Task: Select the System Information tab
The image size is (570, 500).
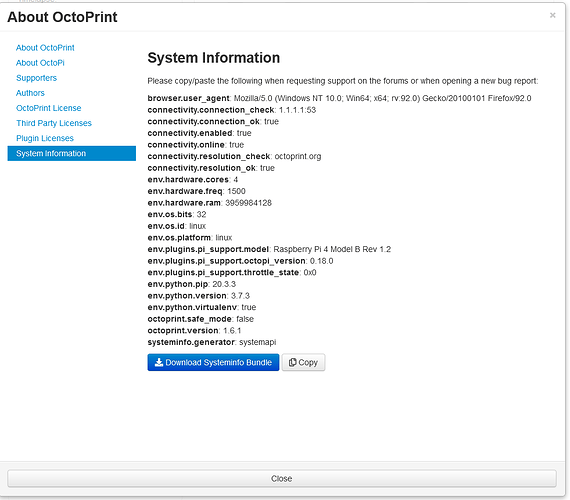Action: click(72, 153)
